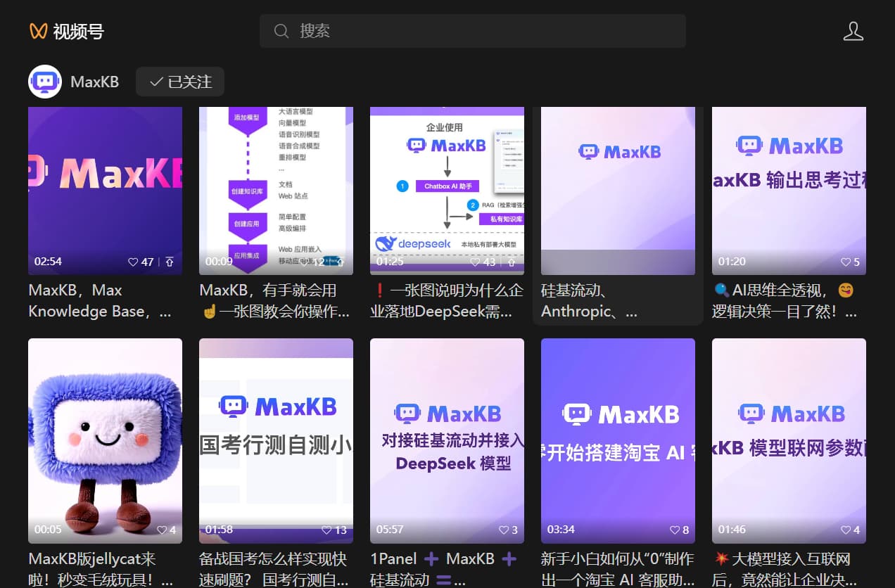Click share icon on the 01:25 video
Viewport: 895px width, 588px height.
pyautogui.click(x=511, y=262)
